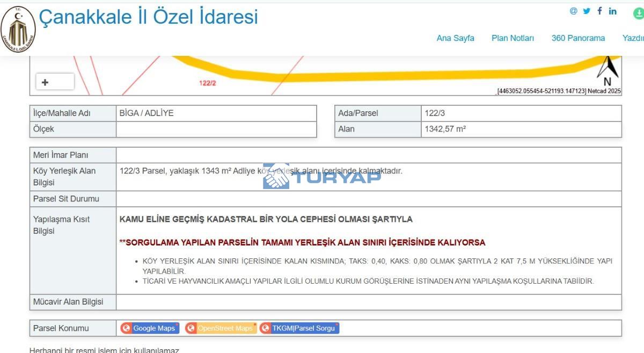Go to Ana Sayfa menu item
Screen dimensions: 644x353
pyautogui.click(x=455, y=38)
